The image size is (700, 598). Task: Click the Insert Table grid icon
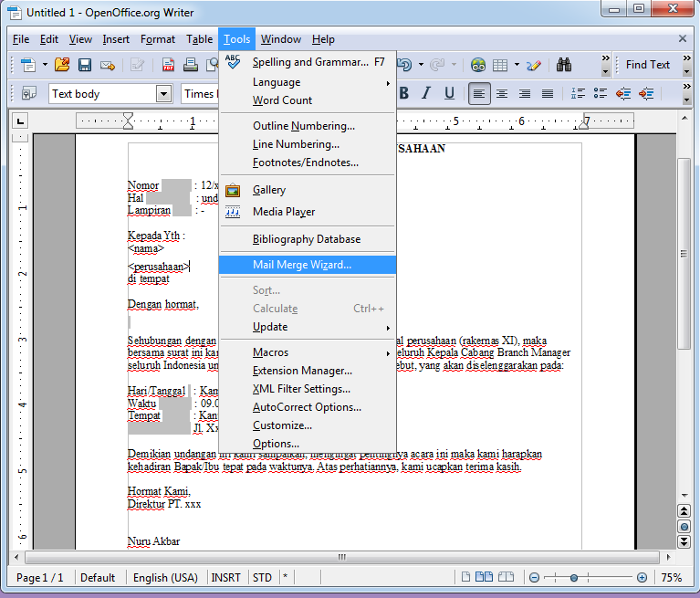click(500, 65)
